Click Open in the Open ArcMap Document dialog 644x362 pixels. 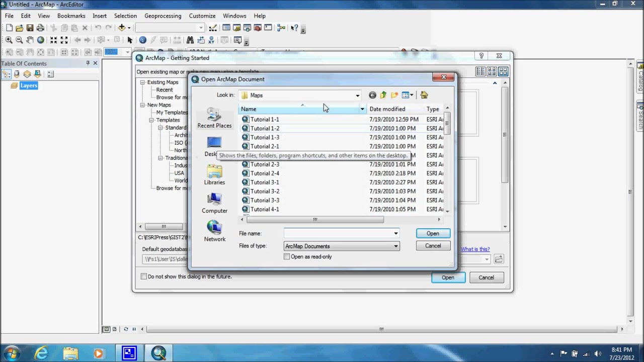pos(433,233)
